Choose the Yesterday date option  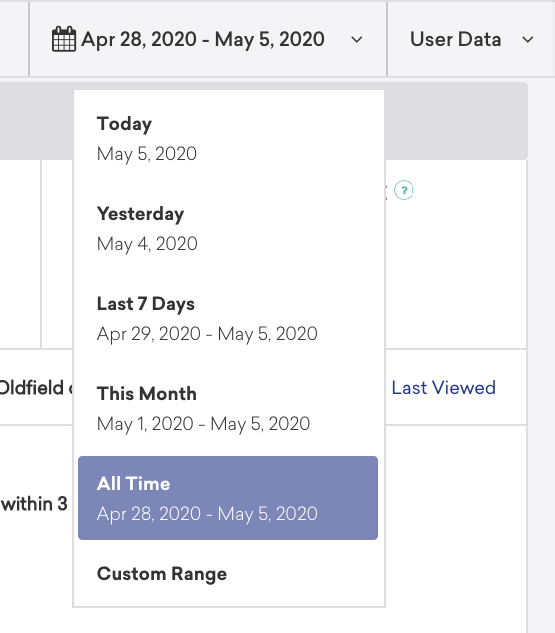pyautogui.click(x=228, y=228)
